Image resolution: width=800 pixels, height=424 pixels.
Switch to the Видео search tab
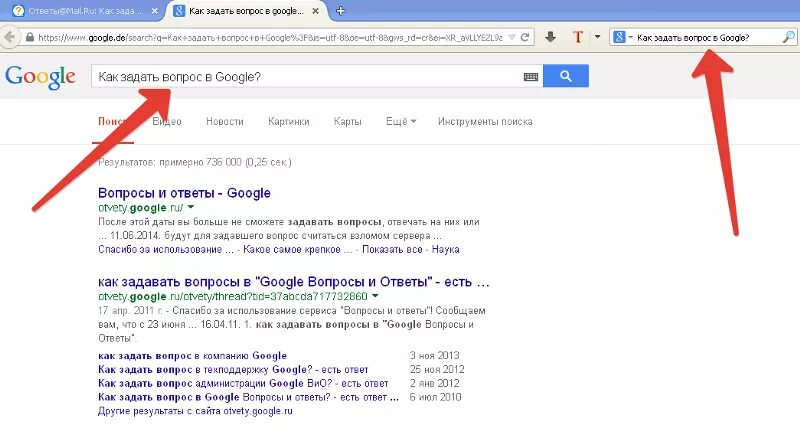coord(167,121)
